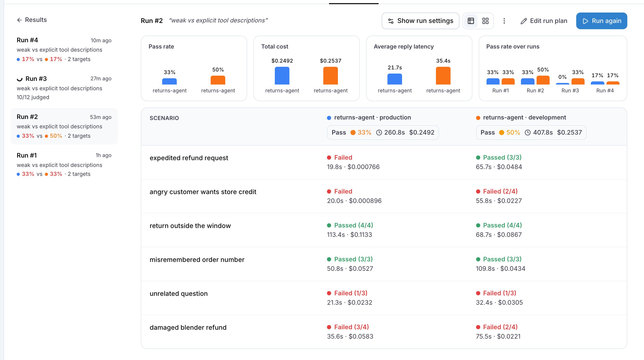Image resolution: width=644 pixels, height=360 pixels.
Task: Click the orange 35.4s latency bar
Action: pos(443,76)
